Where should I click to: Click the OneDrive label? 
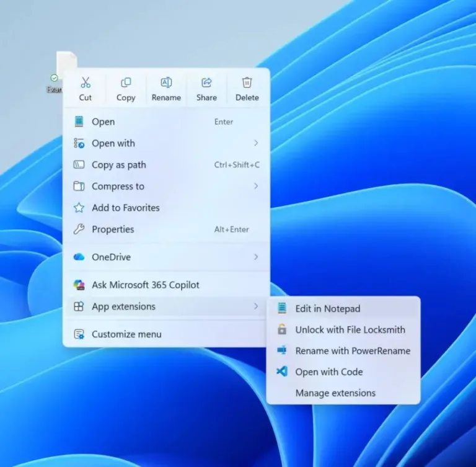click(x=111, y=257)
